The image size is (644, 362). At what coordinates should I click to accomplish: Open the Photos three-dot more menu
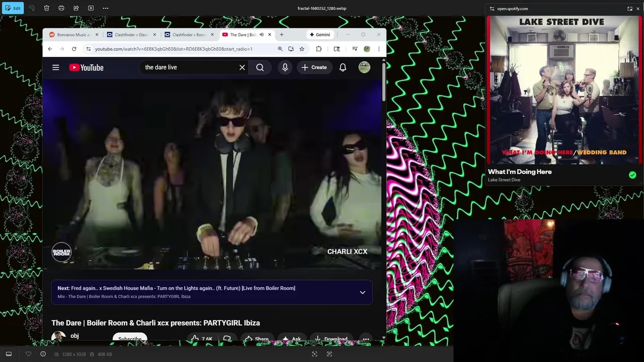(106, 8)
